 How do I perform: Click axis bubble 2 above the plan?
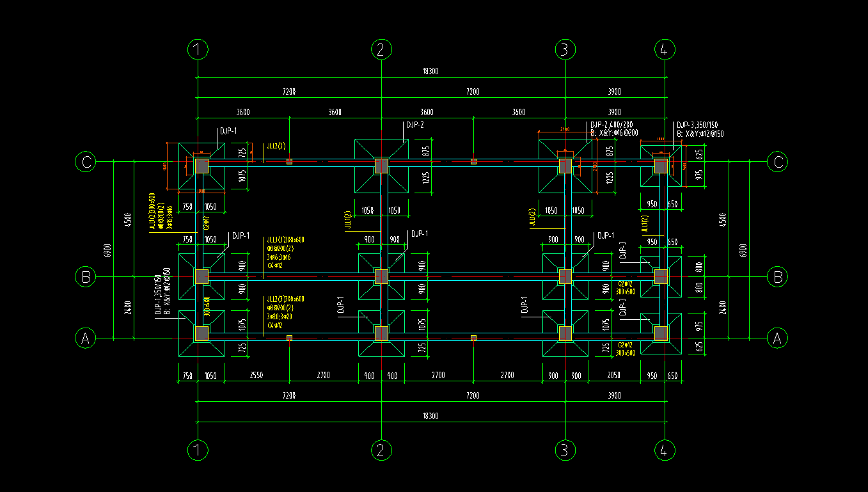click(x=381, y=49)
